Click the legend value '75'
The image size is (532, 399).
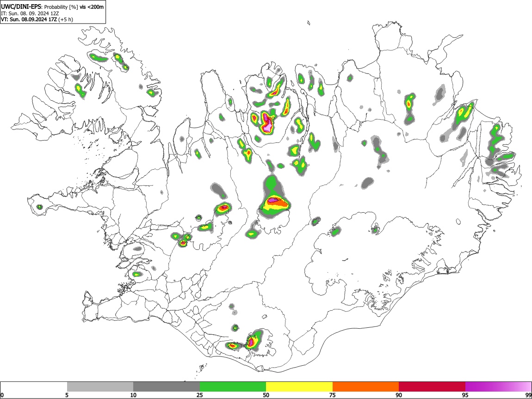point(333,395)
